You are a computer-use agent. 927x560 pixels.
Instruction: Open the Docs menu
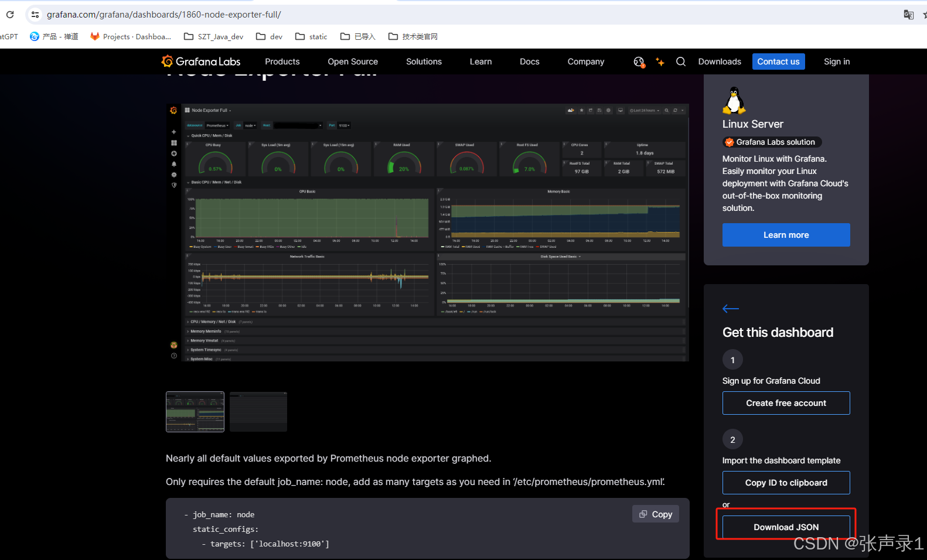pyautogui.click(x=529, y=62)
